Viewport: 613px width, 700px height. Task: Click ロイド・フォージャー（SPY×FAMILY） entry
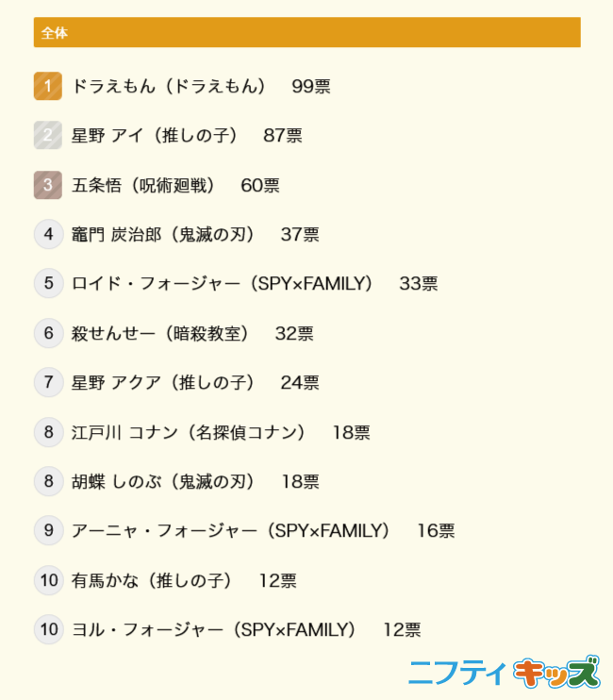pos(223,284)
